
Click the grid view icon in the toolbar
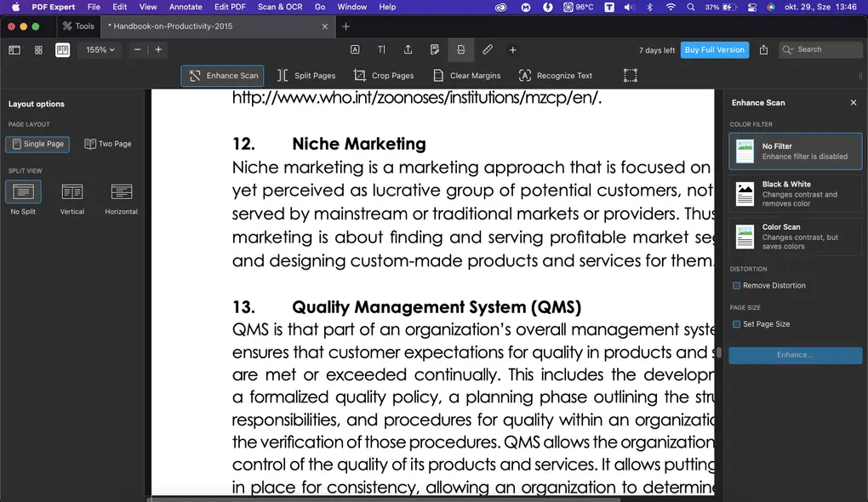point(37,50)
